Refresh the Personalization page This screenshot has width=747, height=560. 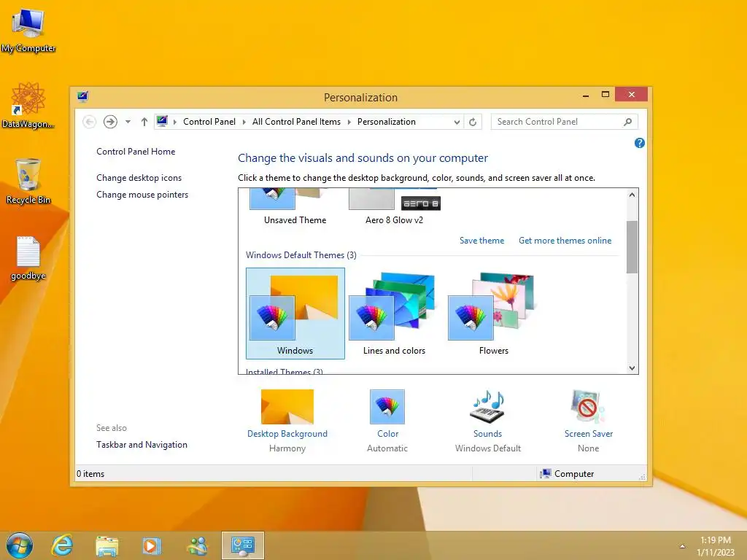473,122
